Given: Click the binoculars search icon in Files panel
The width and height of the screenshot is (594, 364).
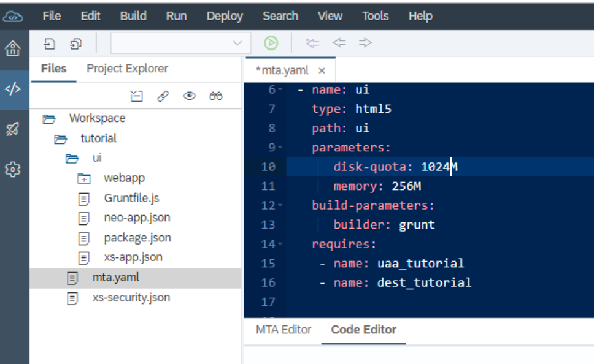Looking at the screenshot, I should click(216, 96).
